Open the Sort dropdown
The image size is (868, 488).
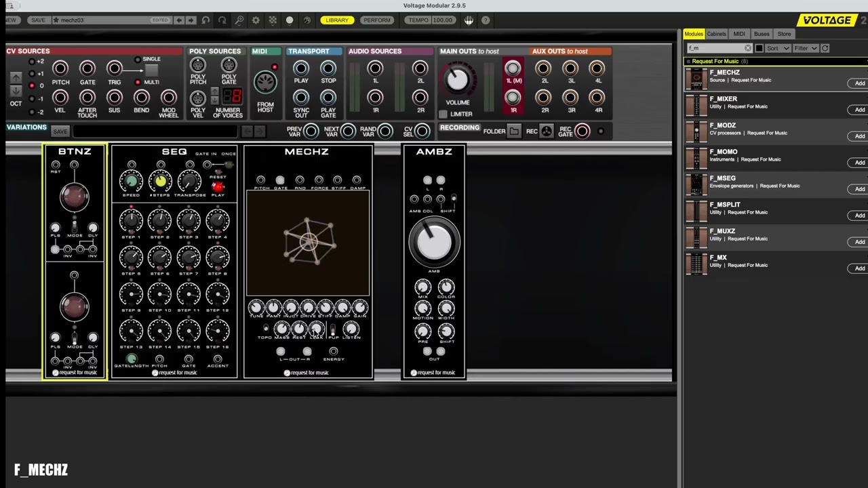click(777, 48)
